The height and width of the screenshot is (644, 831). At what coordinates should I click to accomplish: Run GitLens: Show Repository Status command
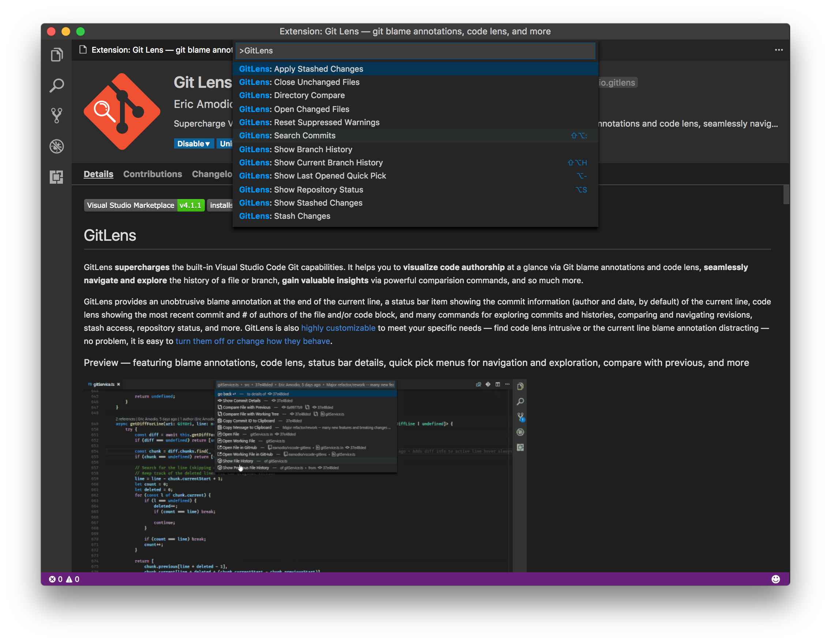coord(301,190)
